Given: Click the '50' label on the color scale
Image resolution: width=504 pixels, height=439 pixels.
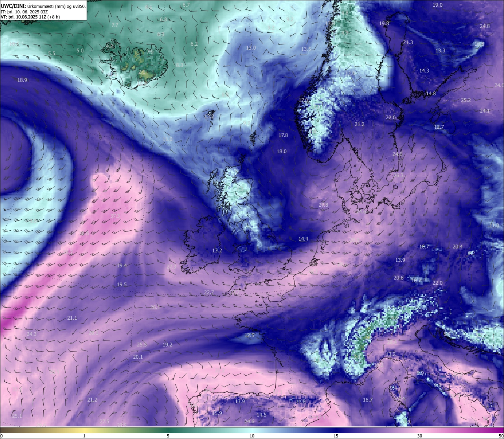Looking at the screenshot, I should pyautogui.click(x=501, y=436).
